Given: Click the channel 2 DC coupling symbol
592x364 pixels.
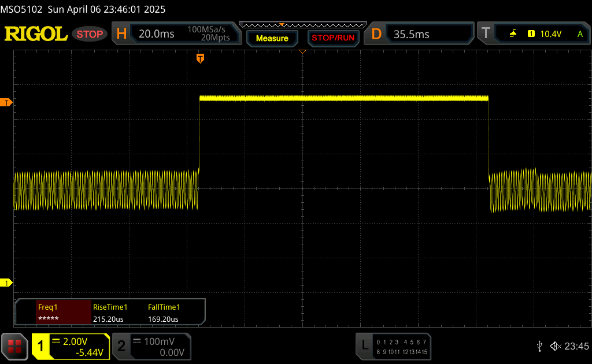Looking at the screenshot, I should point(137,341).
